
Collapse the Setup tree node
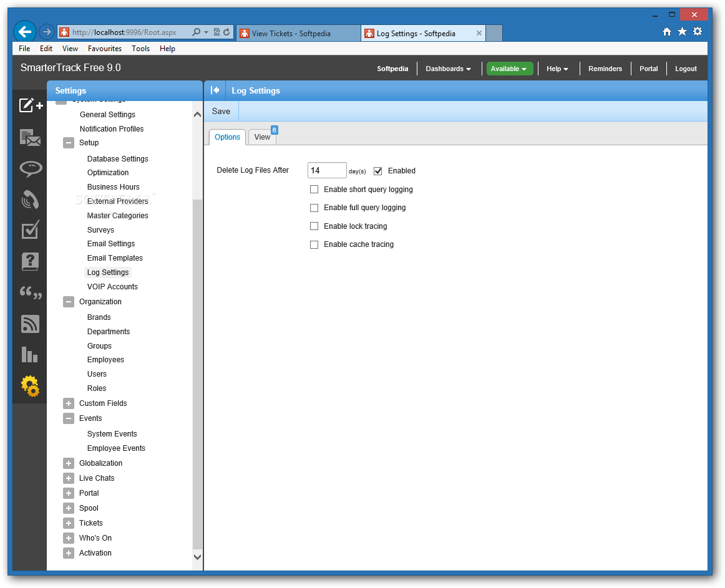pos(69,143)
